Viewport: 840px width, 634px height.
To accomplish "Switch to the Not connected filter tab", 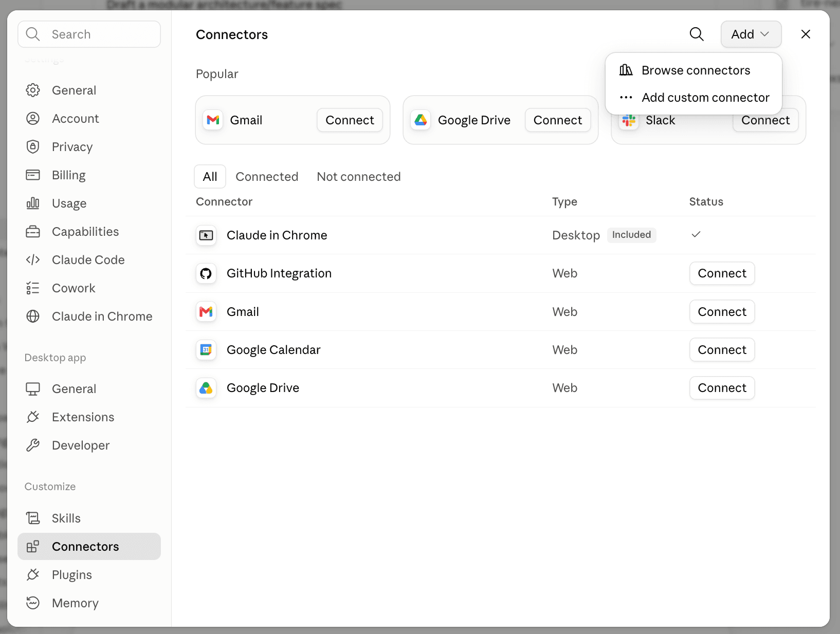I will click(x=359, y=177).
